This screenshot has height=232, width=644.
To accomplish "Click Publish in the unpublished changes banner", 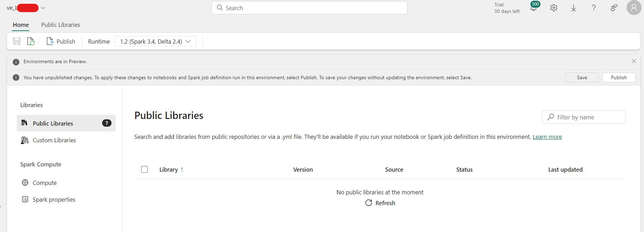I will point(619,77).
